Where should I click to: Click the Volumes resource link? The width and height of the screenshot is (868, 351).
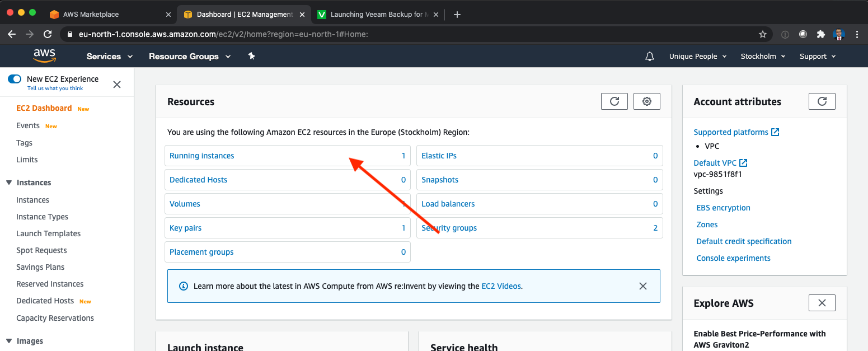[x=185, y=204]
